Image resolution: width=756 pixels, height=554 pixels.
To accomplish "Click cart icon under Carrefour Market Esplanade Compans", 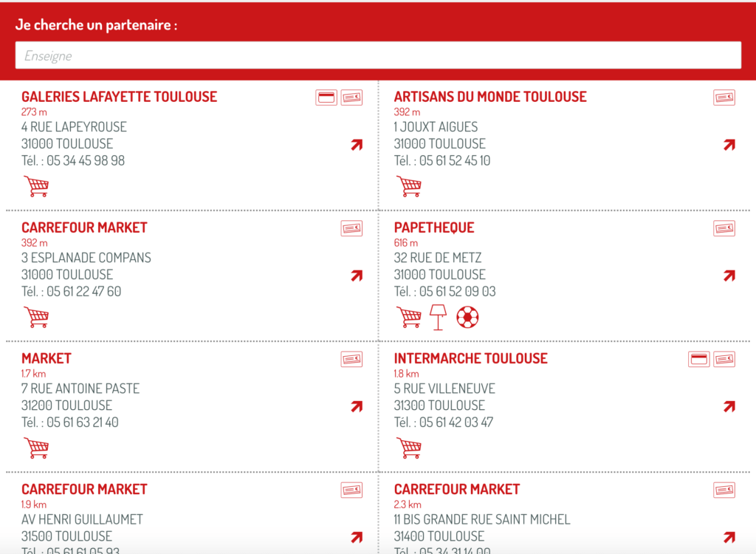I will [x=37, y=317].
